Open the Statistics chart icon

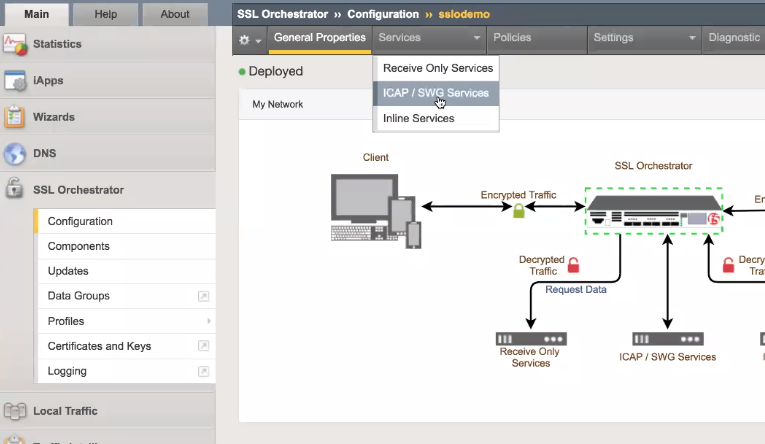pyautogui.click(x=15, y=44)
